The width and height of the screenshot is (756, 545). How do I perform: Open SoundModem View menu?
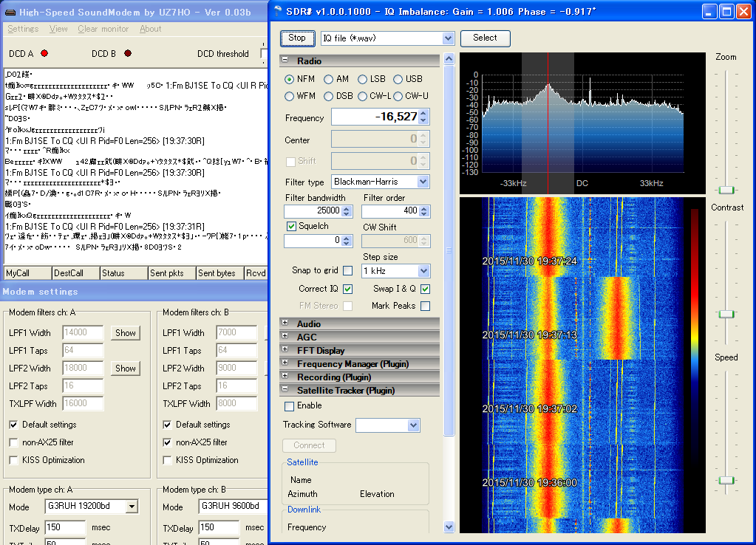point(58,29)
